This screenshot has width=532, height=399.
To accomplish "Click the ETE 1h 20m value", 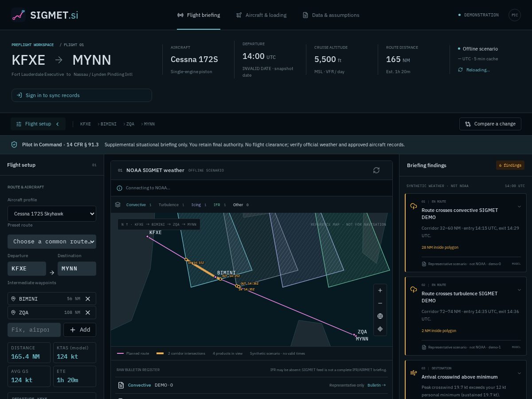I will 67,380.
